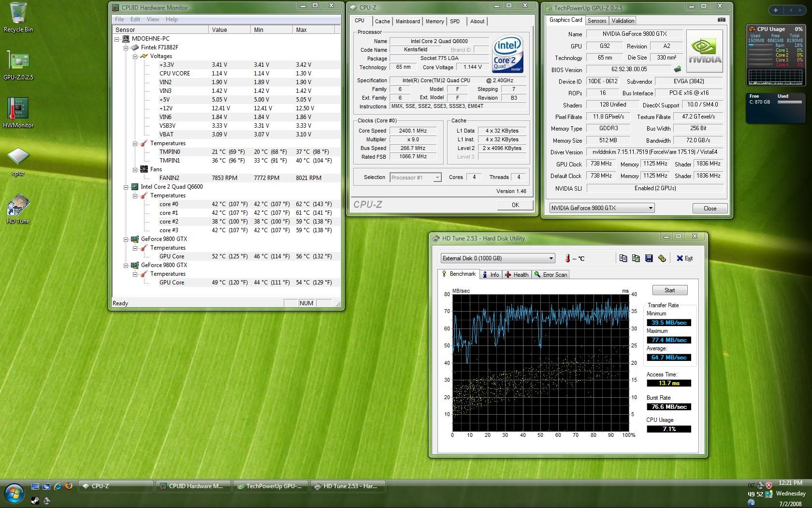Click the Sensor column header
The height and width of the screenshot is (508, 812).
(x=160, y=30)
